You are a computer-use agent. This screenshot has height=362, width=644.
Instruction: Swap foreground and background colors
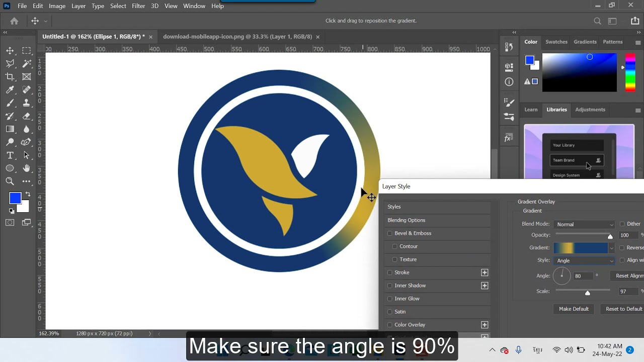tap(28, 194)
